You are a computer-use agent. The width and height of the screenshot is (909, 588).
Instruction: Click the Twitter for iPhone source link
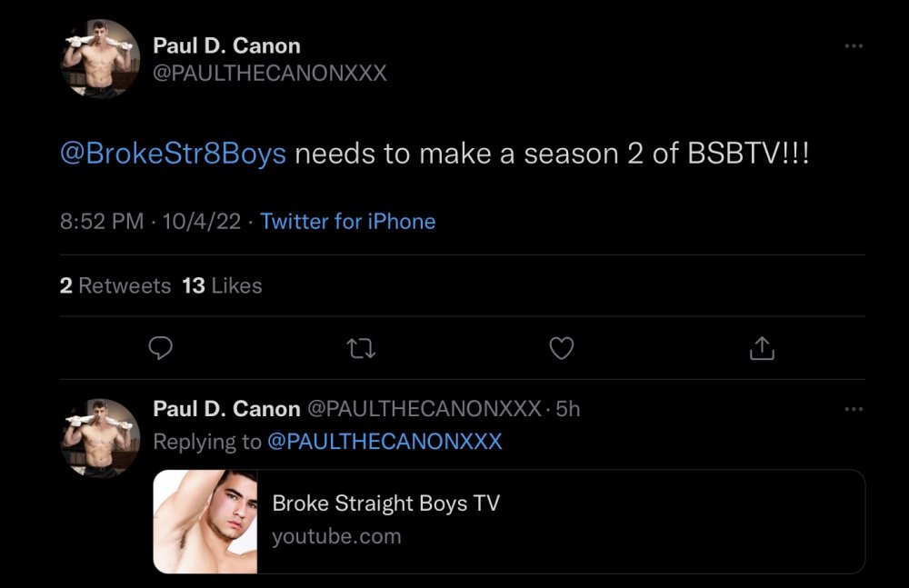pyautogui.click(x=347, y=222)
